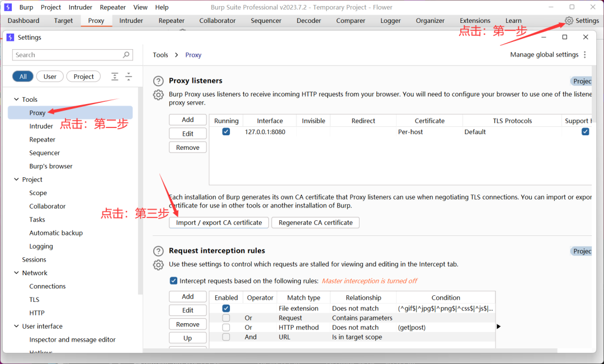This screenshot has width=604, height=364.
Task: Enable the HTTP method interception rule checkbox
Action: (226, 328)
